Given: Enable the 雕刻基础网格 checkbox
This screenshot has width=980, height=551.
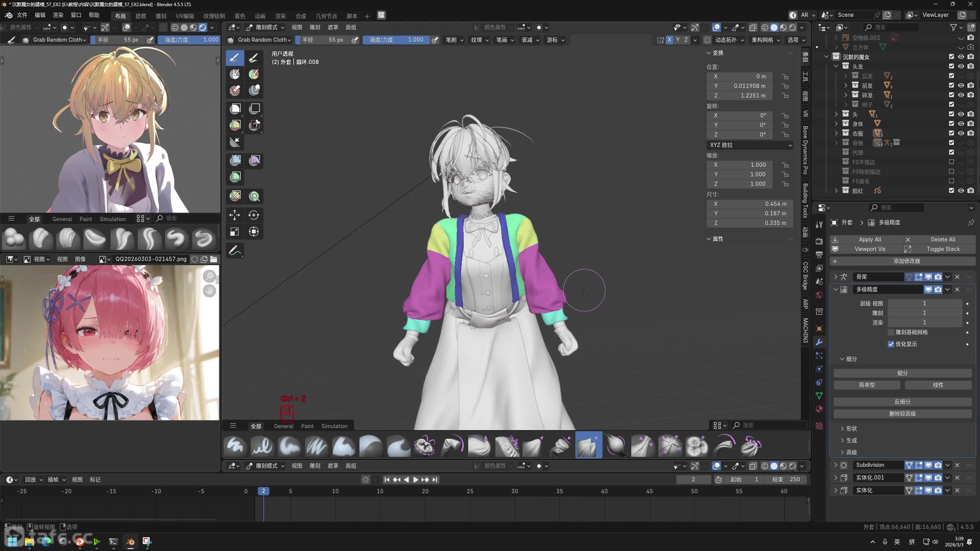Looking at the screenshot, I should [x=891, y=332].
